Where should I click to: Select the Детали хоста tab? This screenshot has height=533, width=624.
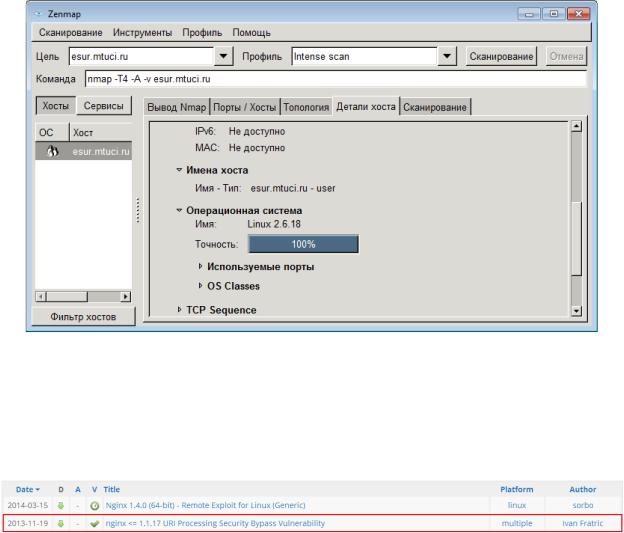pyautogui.click(x=366, y=106)
